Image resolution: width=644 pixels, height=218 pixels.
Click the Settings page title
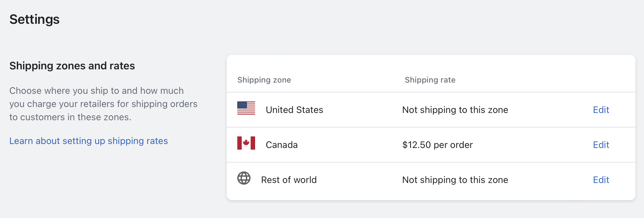[x=35, y=19]
